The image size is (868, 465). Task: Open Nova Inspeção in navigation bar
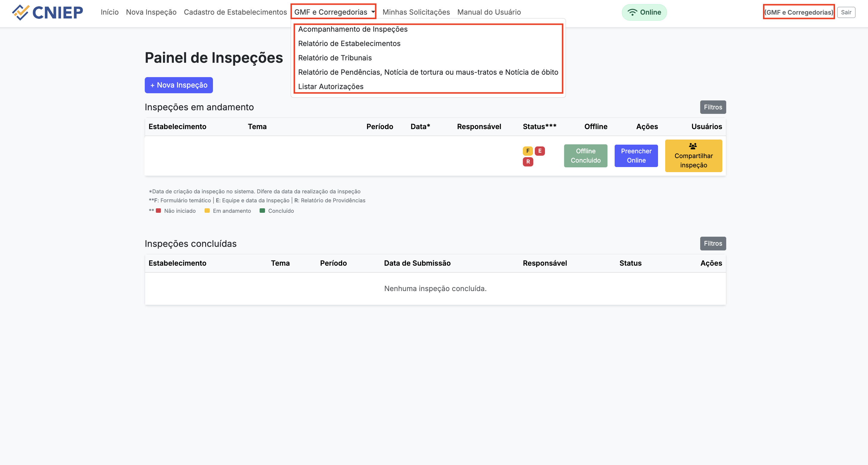(151, 12)
